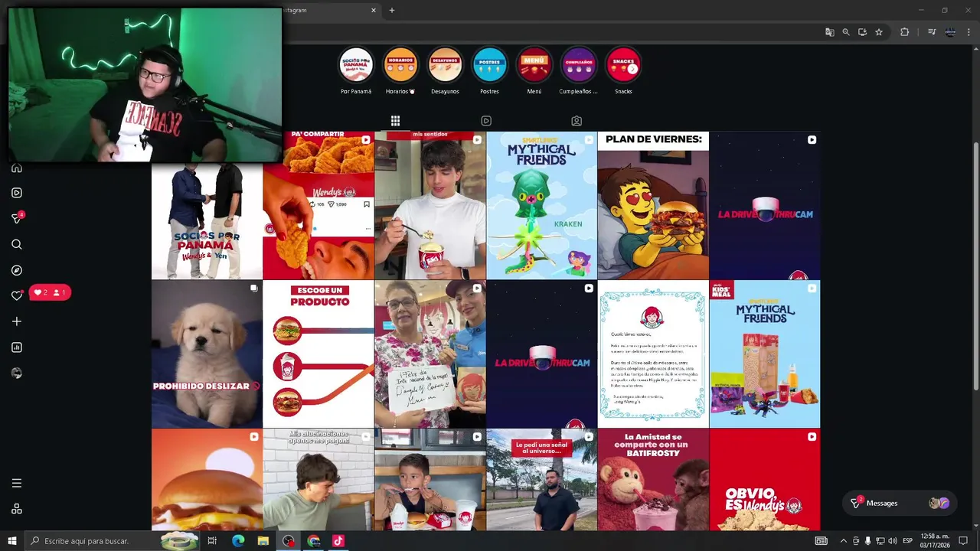Open the Batifrosty monkeys post
980x551 pixels.
point(653,479)
